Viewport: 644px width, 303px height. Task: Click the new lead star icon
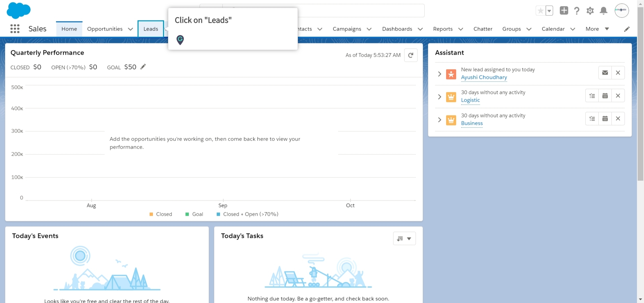tap(451, 74)
